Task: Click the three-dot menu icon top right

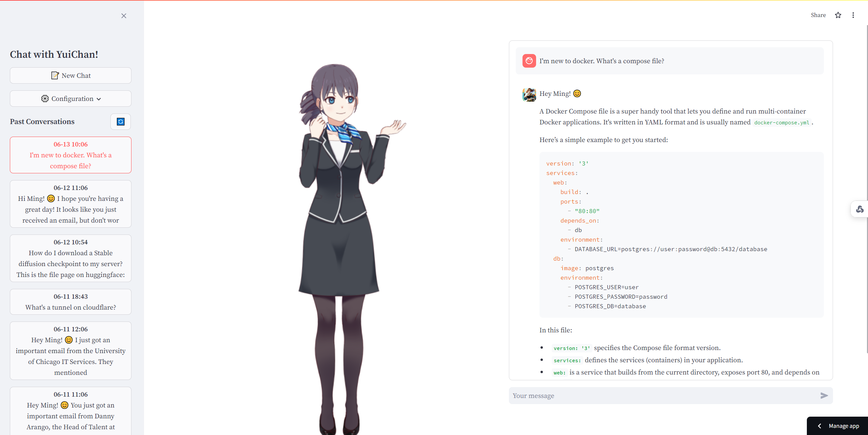Action: click(854, 15)
